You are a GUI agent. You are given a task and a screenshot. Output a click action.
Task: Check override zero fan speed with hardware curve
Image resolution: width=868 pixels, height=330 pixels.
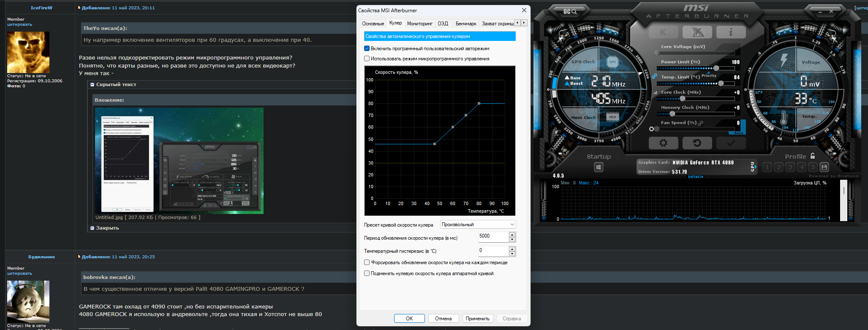click(x=367, y=273)
